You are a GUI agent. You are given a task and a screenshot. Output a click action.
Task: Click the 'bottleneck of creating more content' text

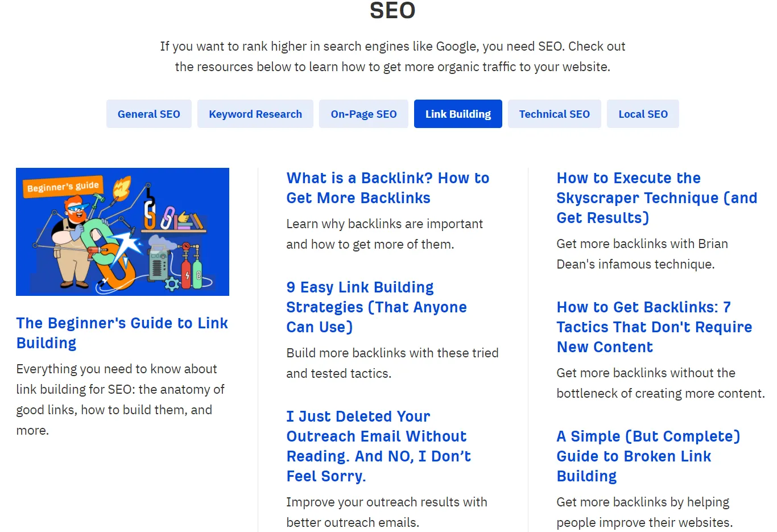pos(660,383)
